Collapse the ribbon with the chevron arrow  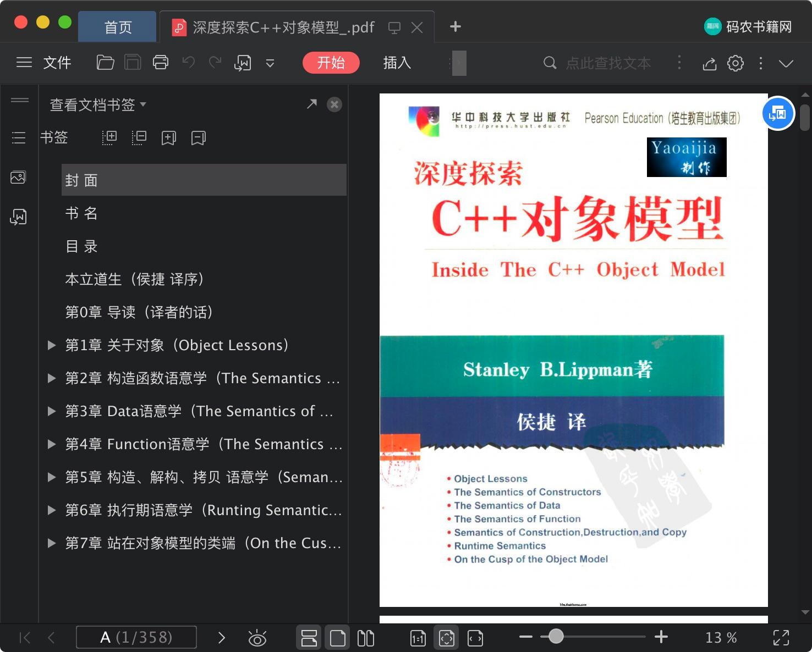[786, 64]
